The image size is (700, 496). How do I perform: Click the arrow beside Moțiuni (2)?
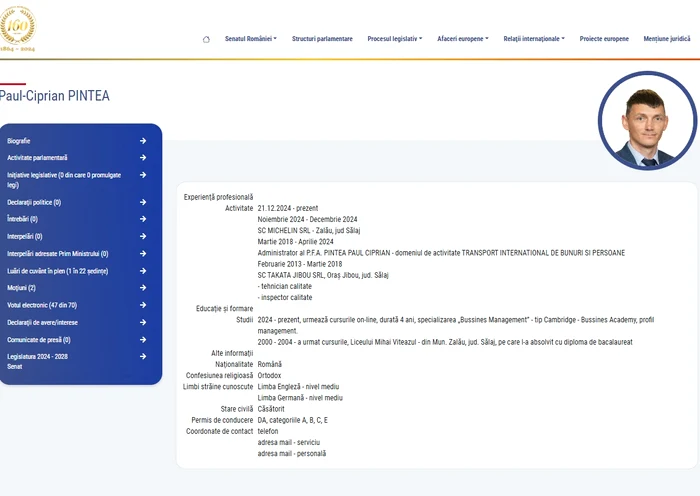point(143,288)
